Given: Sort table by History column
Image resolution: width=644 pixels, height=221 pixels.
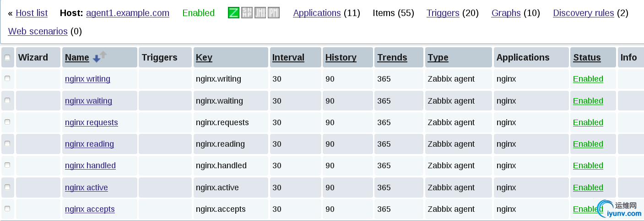Looking at the screenshot, I should pos(341,57).
